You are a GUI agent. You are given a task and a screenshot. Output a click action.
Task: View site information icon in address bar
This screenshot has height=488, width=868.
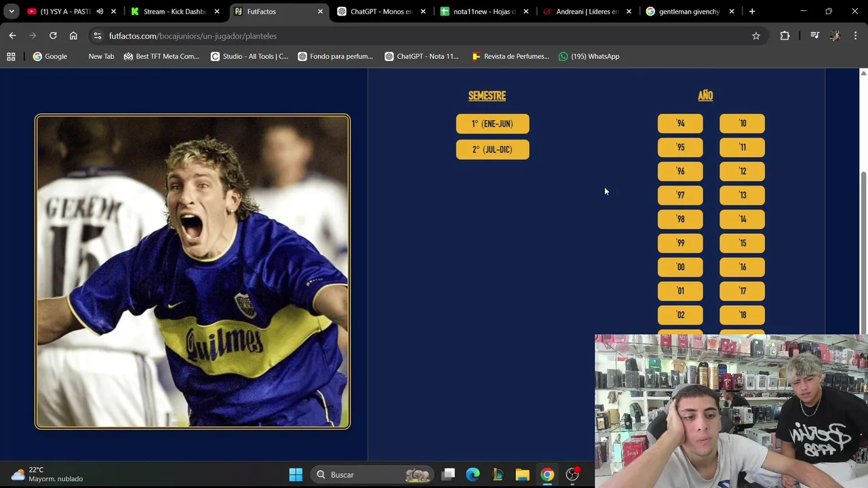98,36
